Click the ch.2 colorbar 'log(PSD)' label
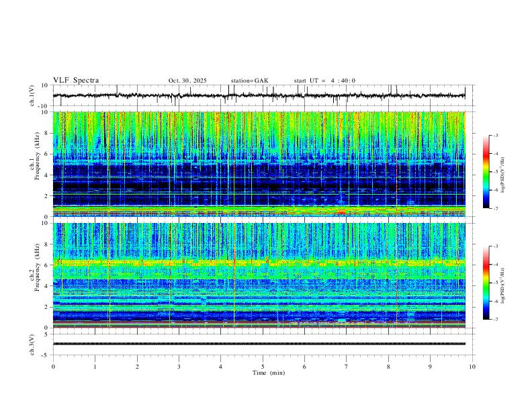The width and height of the screenshot is (532, 411). 502,286
